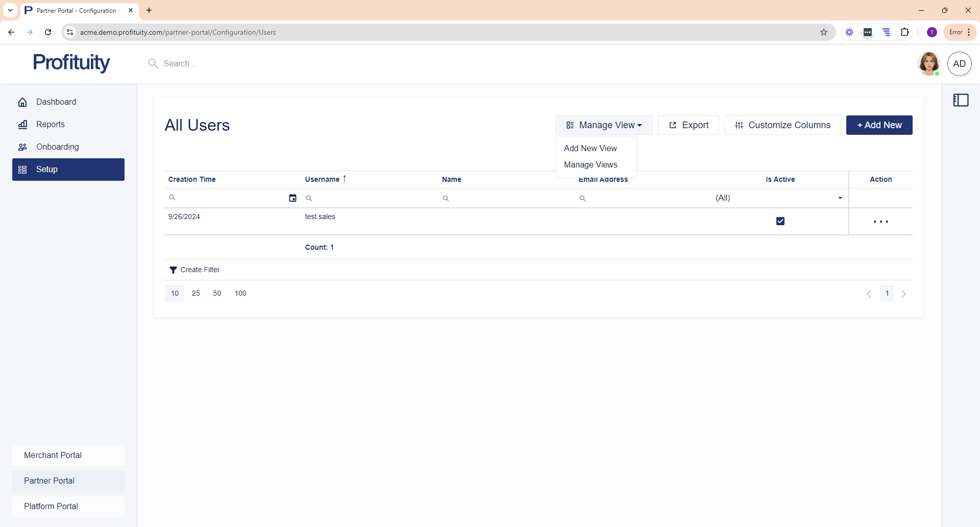Expand the Is Active (All) filter dropdown
This screenshot has width=980, height=527.
(840, 198)
